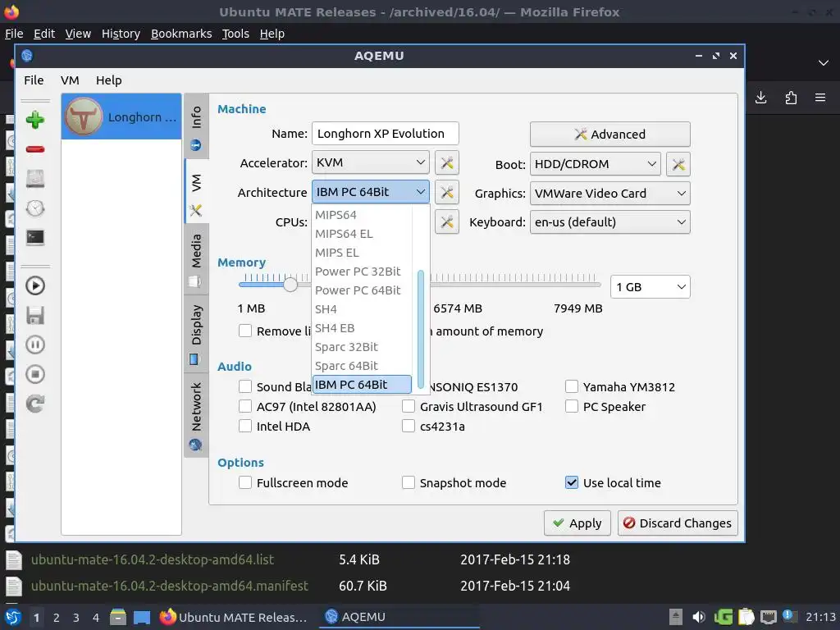This screenshot has height=630, width=840.
Task: Click Discard Changes button
Action: pos(678,523)
